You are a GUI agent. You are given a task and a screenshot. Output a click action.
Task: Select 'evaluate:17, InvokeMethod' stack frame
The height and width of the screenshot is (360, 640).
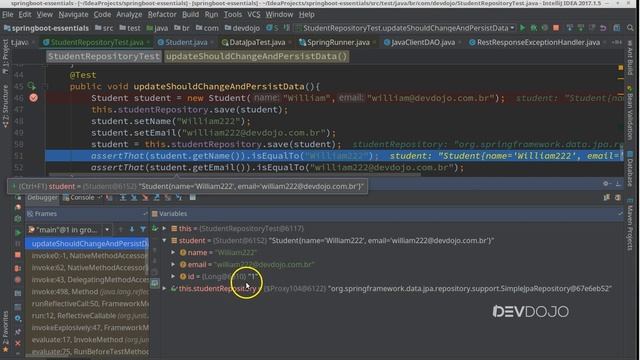[87, 340]
